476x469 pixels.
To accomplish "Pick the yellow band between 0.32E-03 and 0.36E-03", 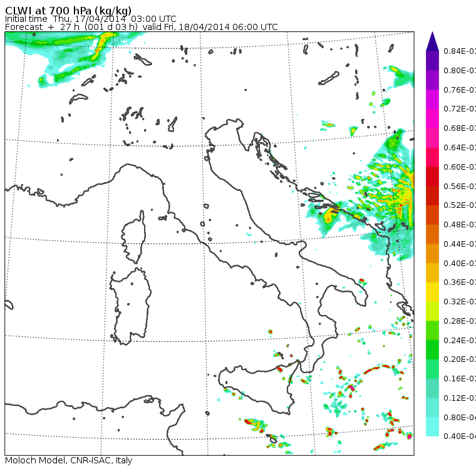I will 432,292.
